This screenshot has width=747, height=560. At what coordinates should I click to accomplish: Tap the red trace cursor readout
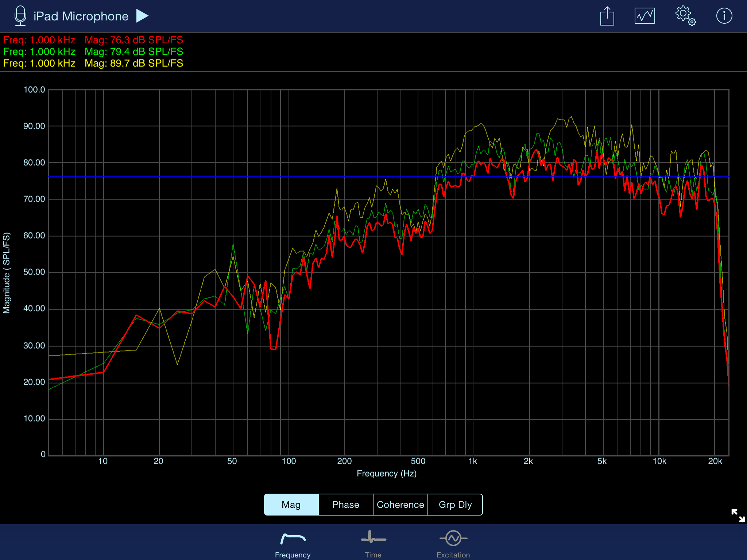click(x=93, y=40)
